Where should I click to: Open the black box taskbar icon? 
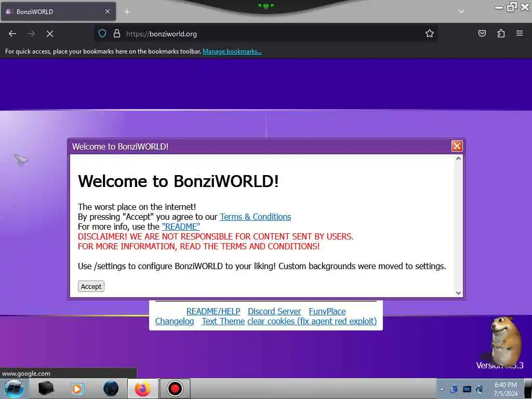click(46, 389)
